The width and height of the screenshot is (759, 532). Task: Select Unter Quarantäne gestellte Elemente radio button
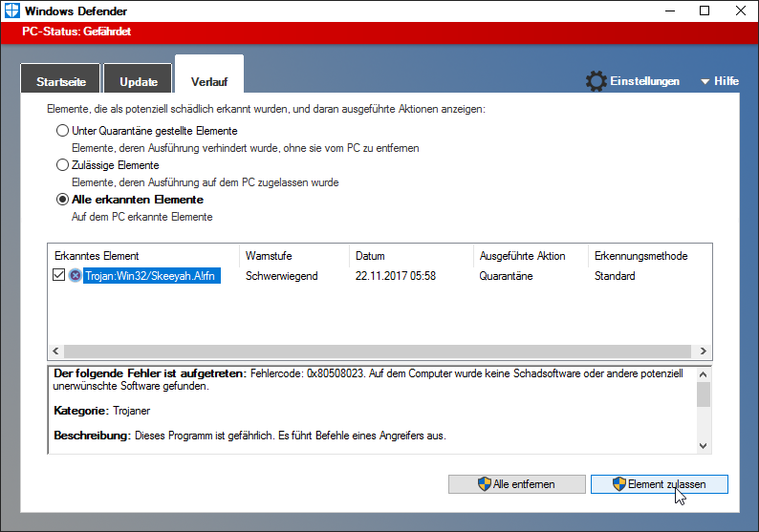[62, 131]
